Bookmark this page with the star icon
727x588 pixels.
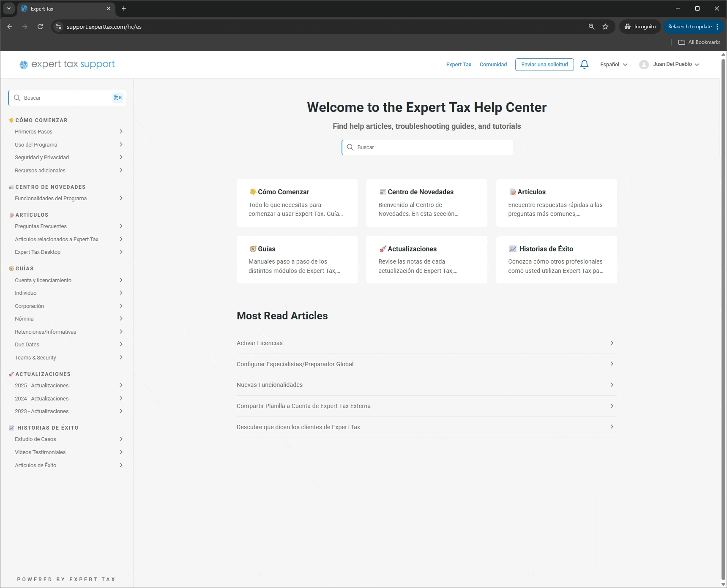pyautogui.click(x=605, y=27)
